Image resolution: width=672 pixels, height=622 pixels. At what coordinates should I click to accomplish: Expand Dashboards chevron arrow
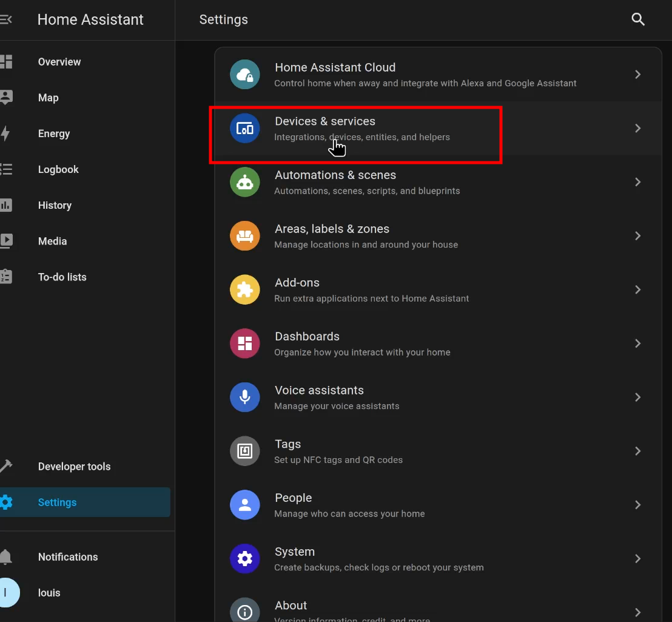coord(637,343)
